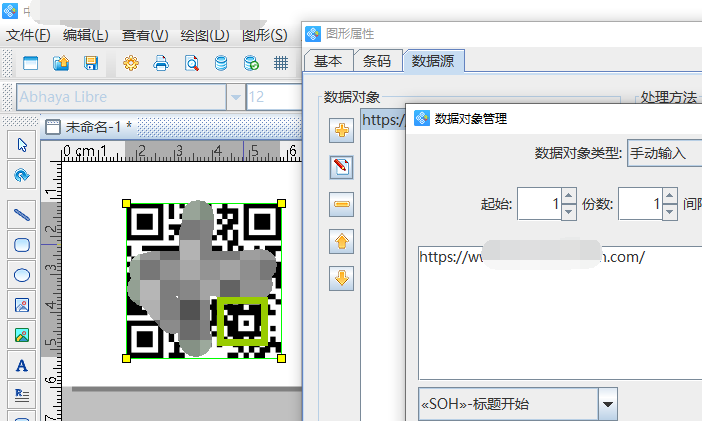Select the text A tool

click(22, 365)
